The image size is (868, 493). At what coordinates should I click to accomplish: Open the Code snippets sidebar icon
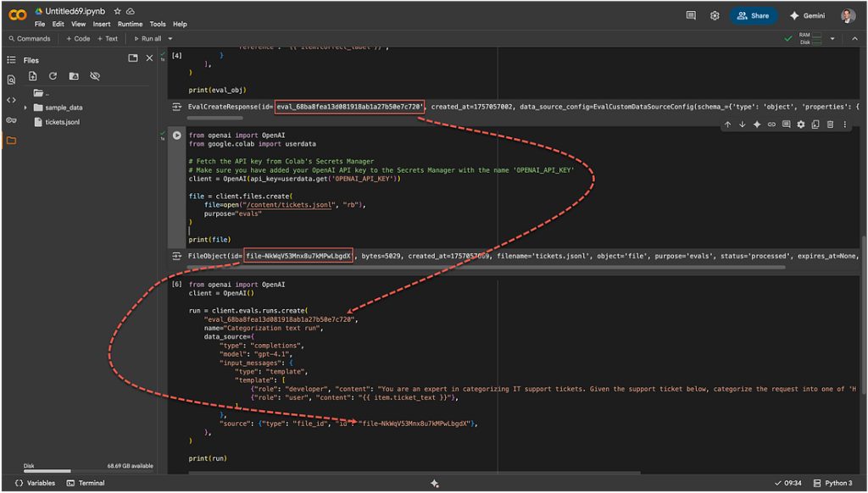pos(11,100)
